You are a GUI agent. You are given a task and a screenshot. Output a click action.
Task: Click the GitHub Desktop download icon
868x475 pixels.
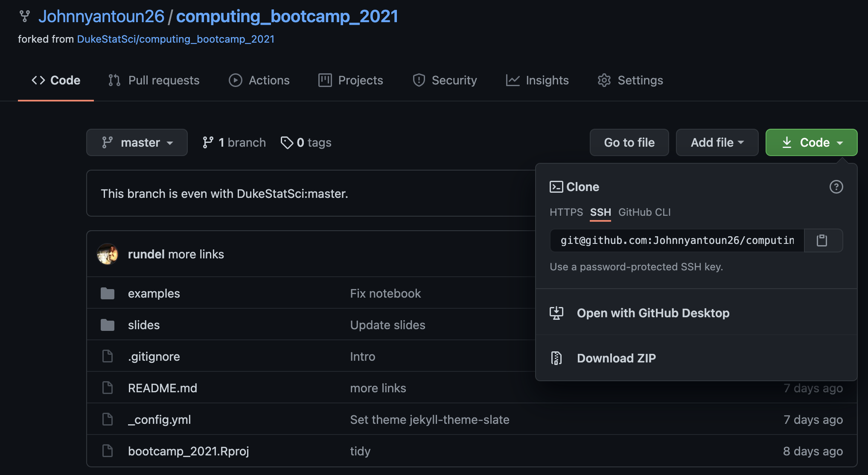[x=556, y=313]
